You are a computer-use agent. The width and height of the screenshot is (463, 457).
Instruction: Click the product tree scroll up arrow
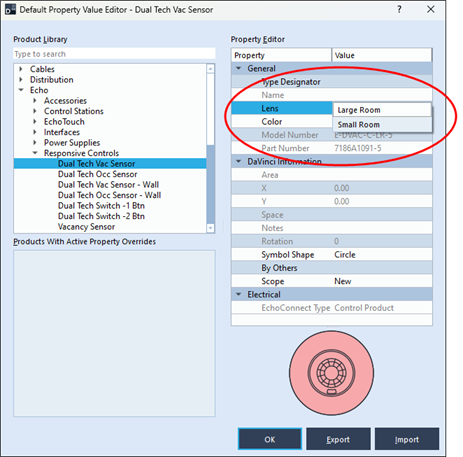coord(210,69)
